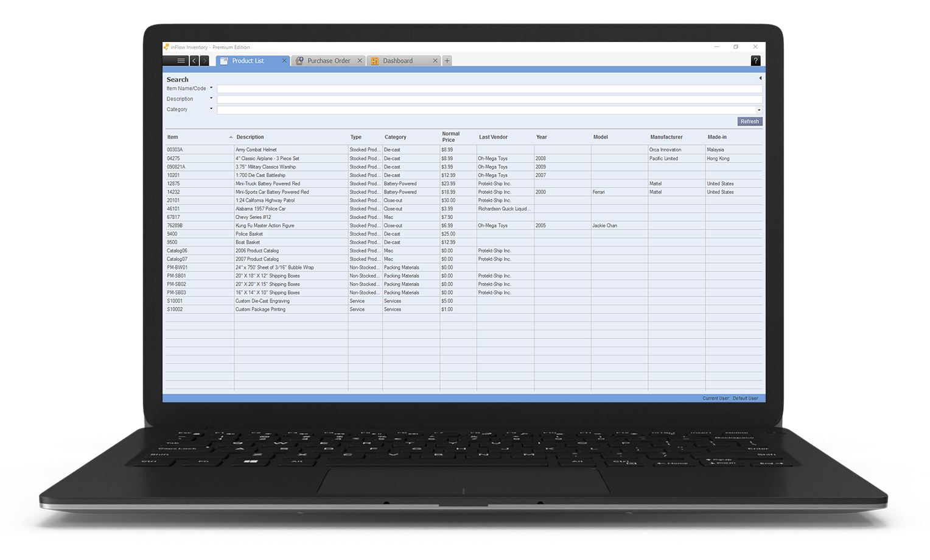Sort by the Category column header
The image size is (930, 560).
[411, 137]
